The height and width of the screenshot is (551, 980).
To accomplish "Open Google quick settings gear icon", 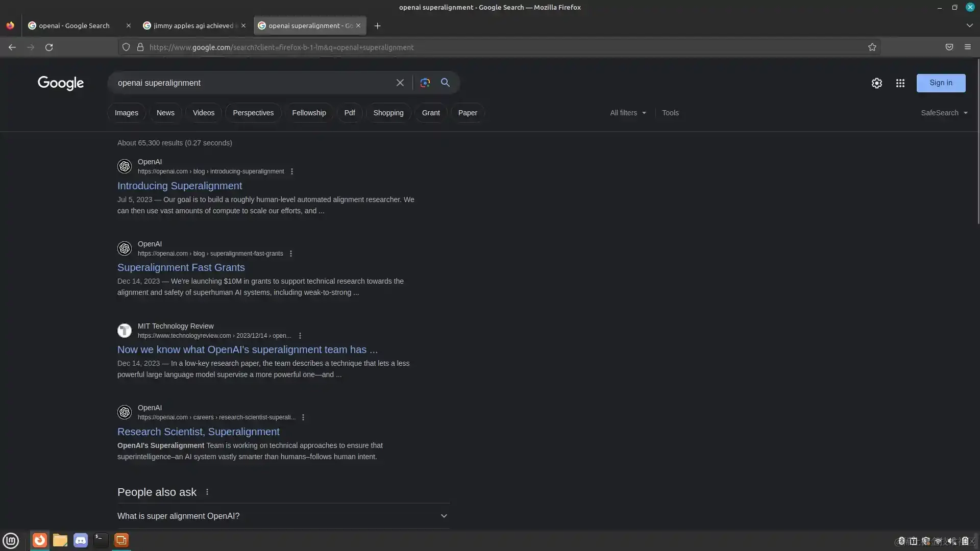I will click(x=876, y=83).
